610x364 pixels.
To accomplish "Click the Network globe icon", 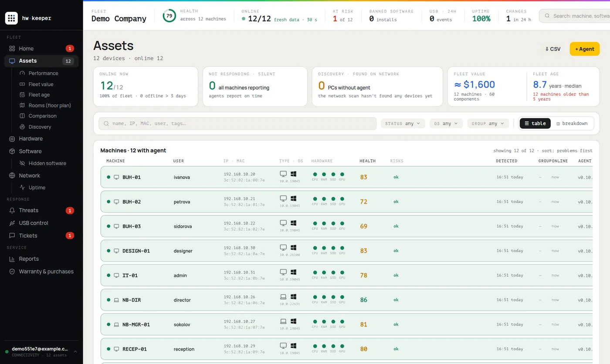I will pyautogui.click(x=12, y=175).
